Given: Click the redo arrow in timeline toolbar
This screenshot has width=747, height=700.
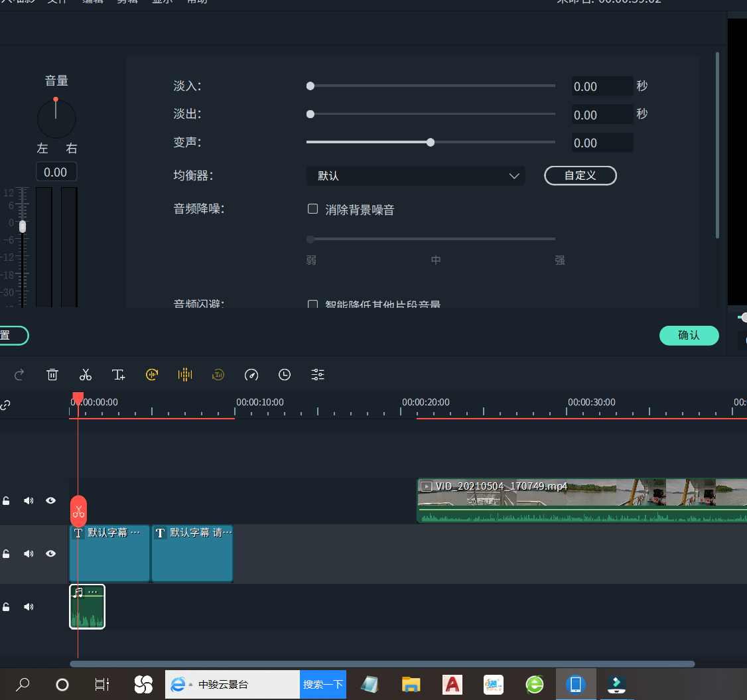Looking at the screenshot, I should [x=19, y=375].
